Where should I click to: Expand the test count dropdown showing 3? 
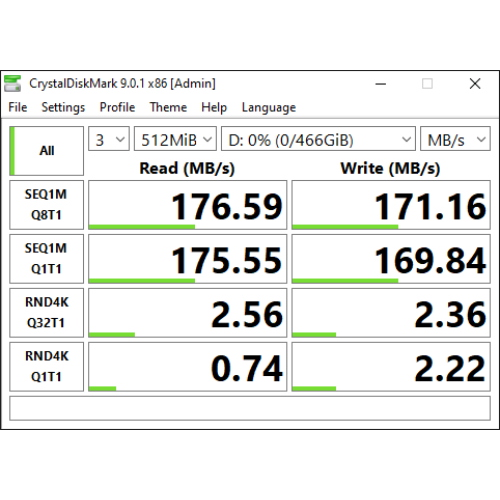click(x=109, y=139)
